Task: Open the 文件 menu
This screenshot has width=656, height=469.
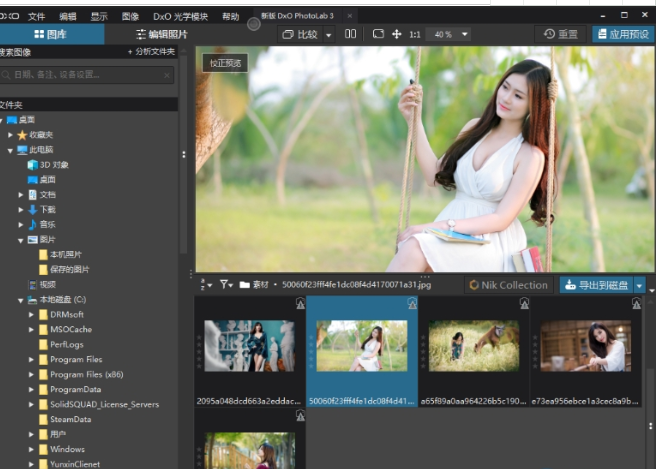Action: tap(37, 17)
